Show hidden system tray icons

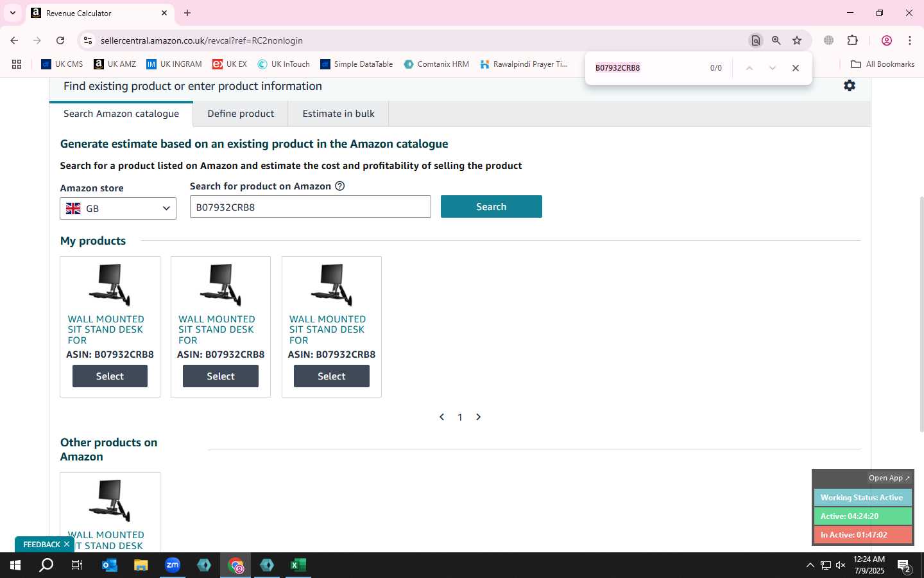[810, 565]
